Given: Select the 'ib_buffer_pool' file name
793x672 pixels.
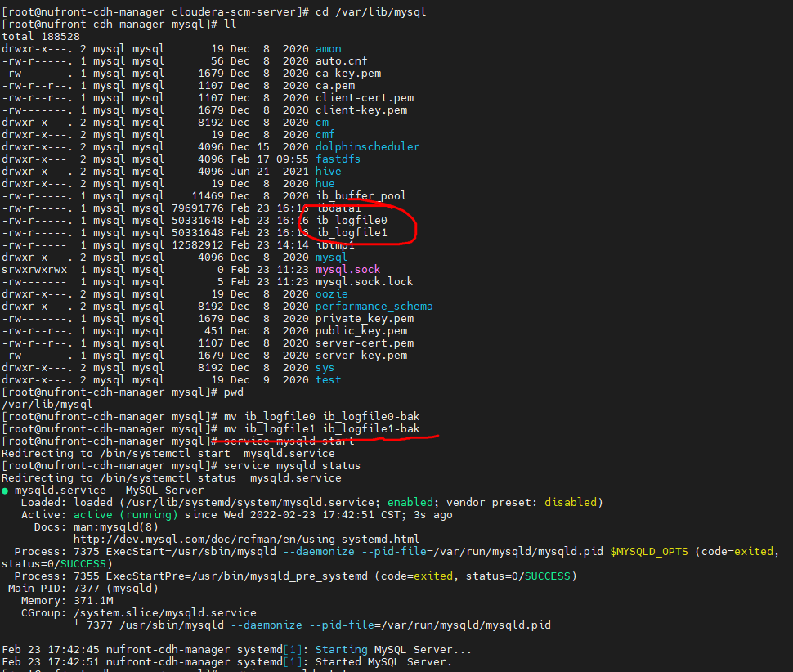Looking at the screenshot, I should click(x=361, y=195).
